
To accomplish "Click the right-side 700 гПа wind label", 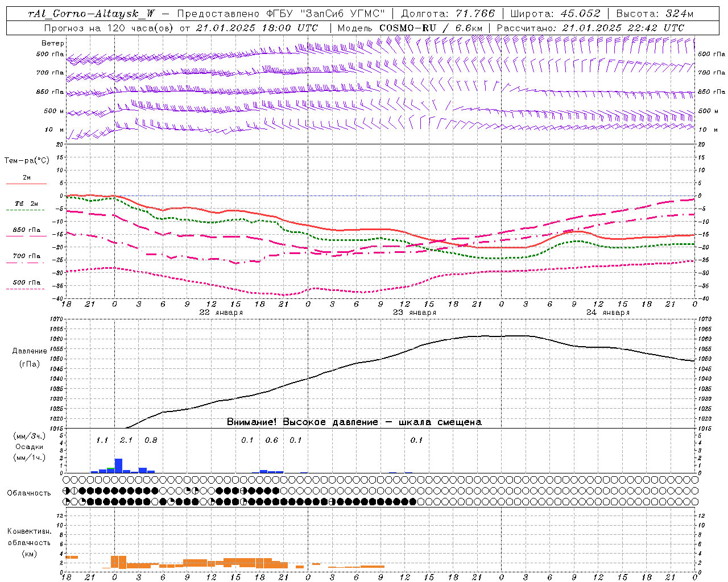I will point(711,73).
